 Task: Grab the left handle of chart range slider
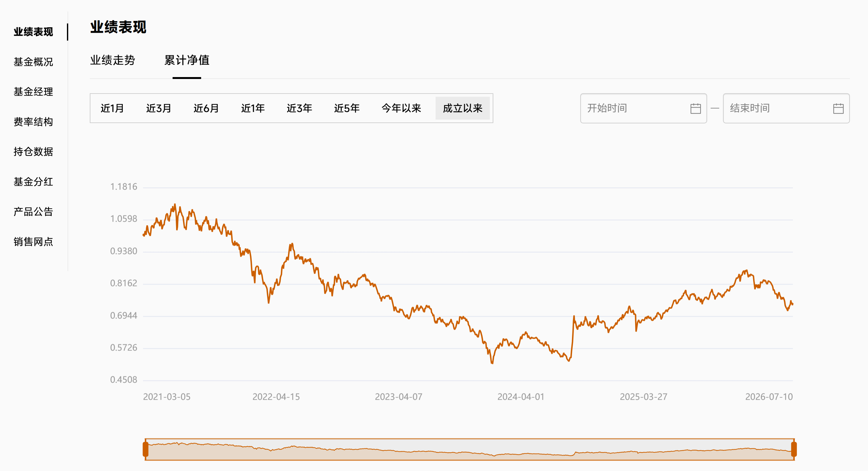pyautogui.click(x=146, y=449)
